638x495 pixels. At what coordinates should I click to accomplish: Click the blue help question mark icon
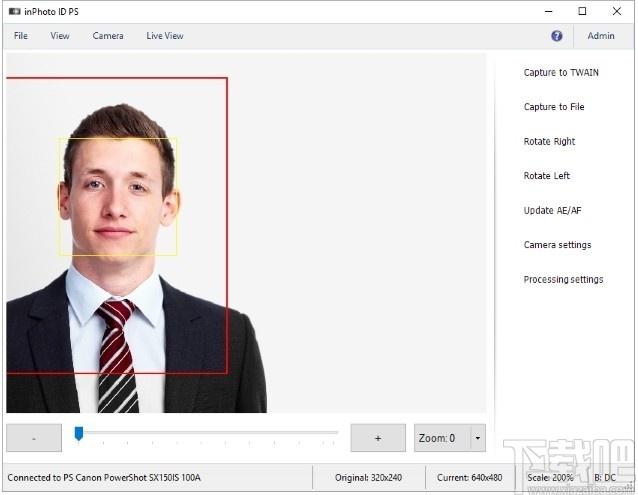coord(557,36)
